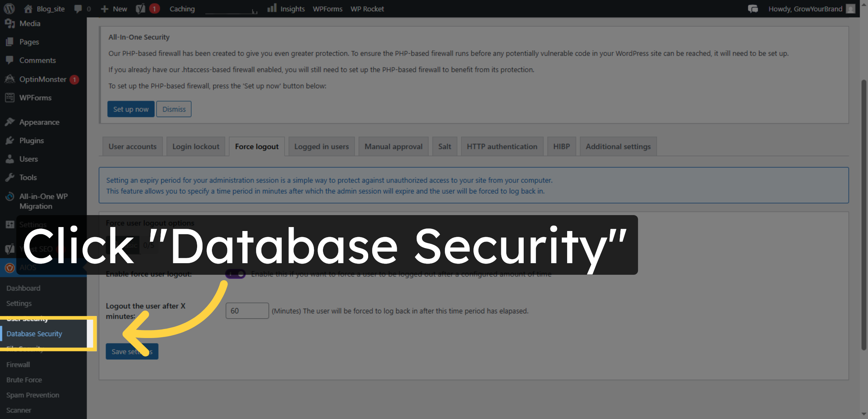This screenshot has width=868, height=419.
Task: Open the Media library from the sidebar icon
Action: [10, 23]
